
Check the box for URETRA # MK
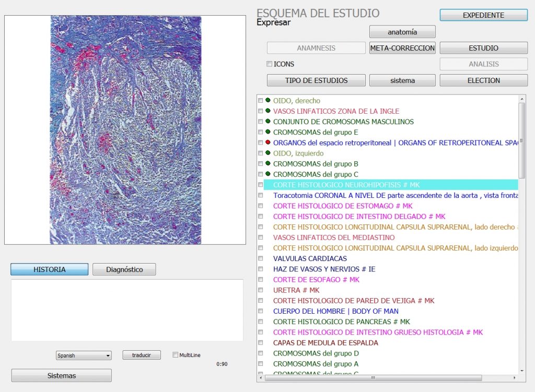260,290
